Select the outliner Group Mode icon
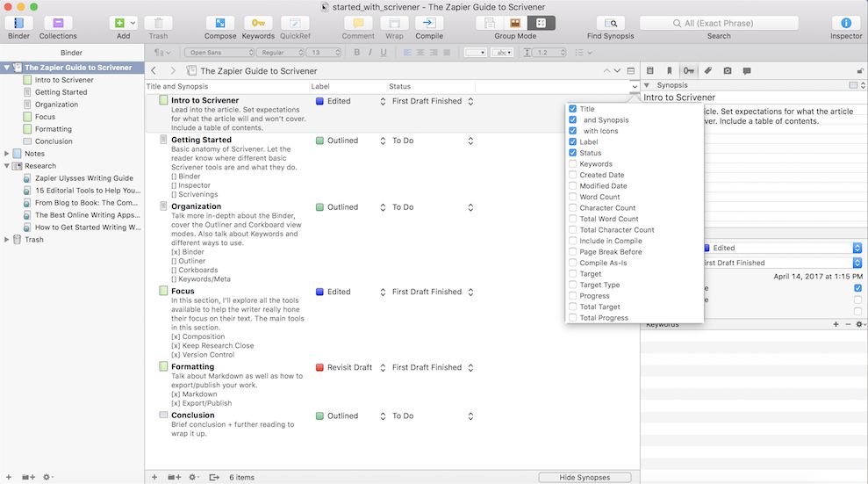The height and width of the screenshot is (484, 868). pyautogui.click(x=541, y=23)
